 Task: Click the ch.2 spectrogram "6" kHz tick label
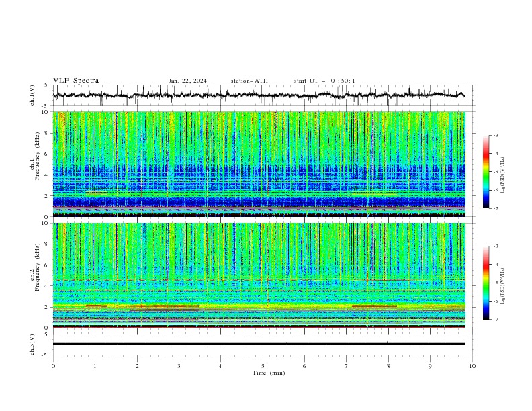click(x=47, y=265)
